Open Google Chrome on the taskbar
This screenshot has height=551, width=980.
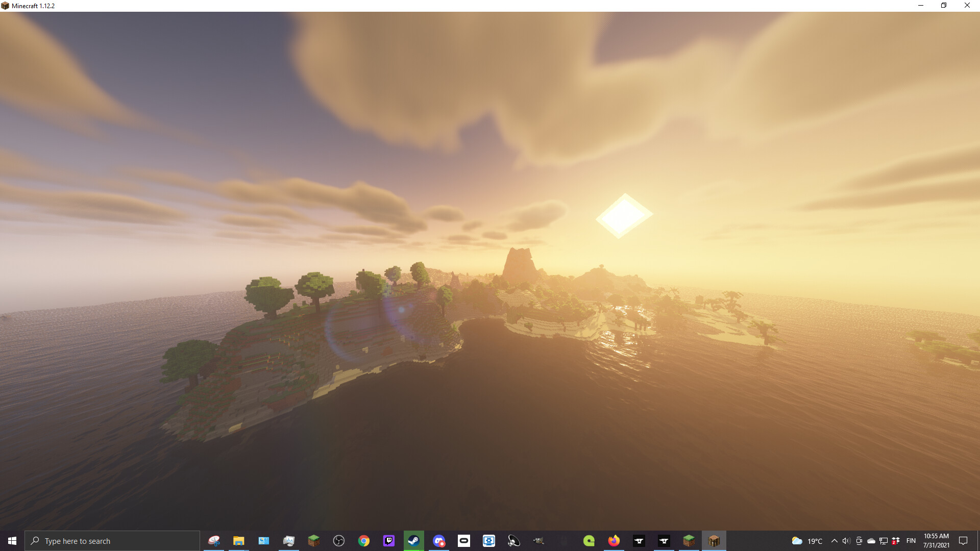point(363,541)
